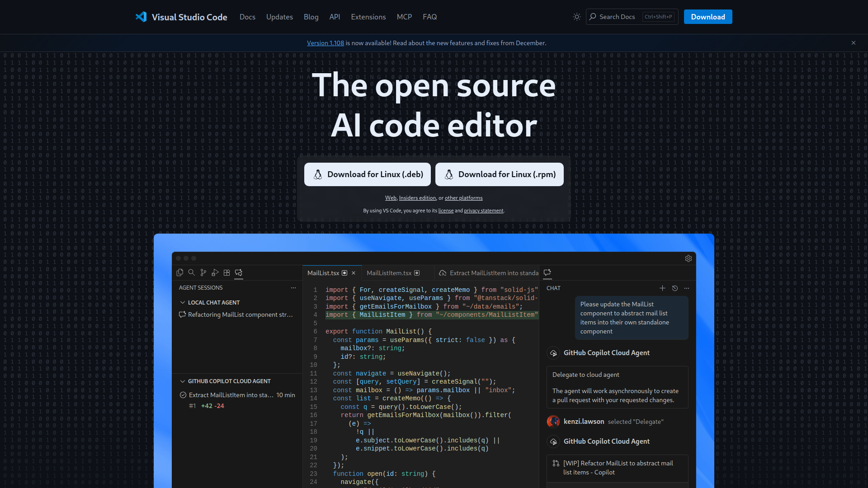Click Download for Linux (.deb) button
The image size is (868, 488).
click(x=367, y=174)
